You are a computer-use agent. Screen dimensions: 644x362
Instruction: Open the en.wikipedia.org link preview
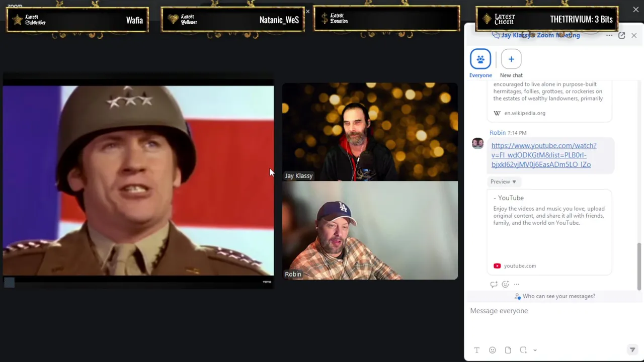[549, 101]
